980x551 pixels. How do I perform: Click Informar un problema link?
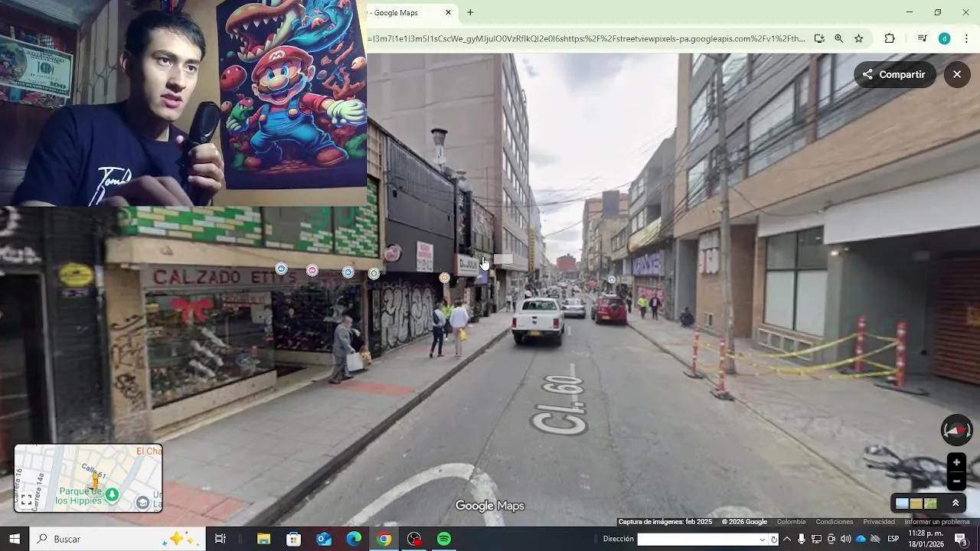937,522
